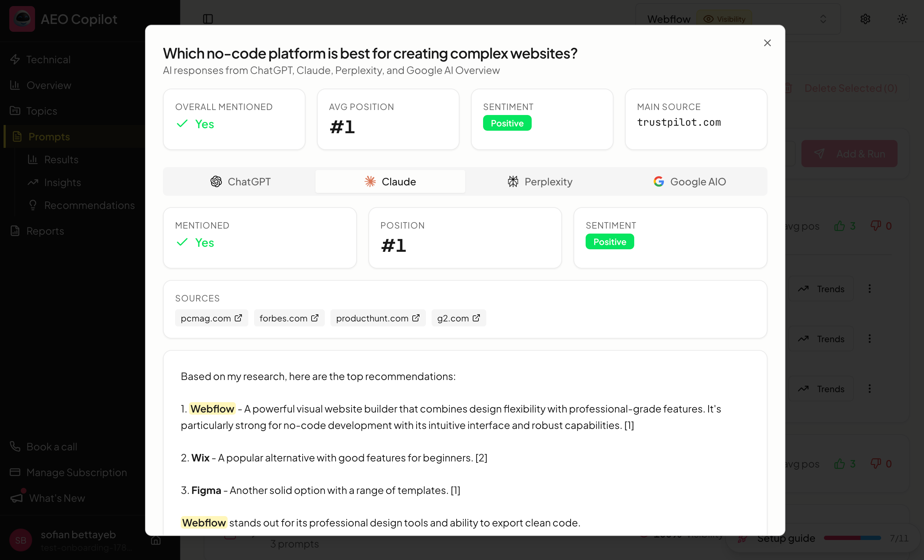Open the three-dot menu beside last Trends
Image resolution: width=924 pixels, height=560 pixels.
click(869, 389)
